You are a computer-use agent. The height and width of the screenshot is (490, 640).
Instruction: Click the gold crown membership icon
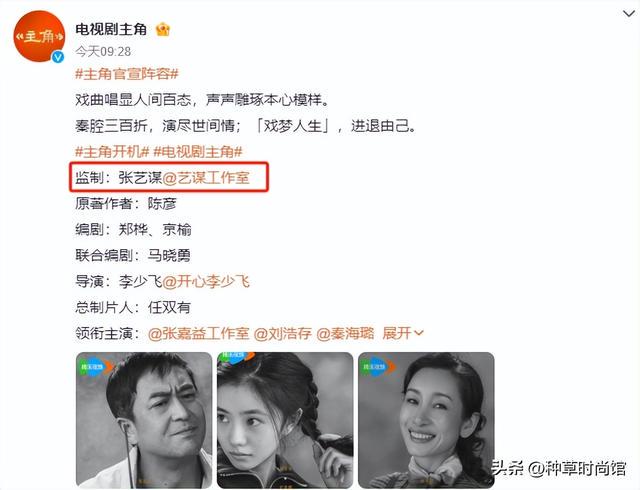163,29
